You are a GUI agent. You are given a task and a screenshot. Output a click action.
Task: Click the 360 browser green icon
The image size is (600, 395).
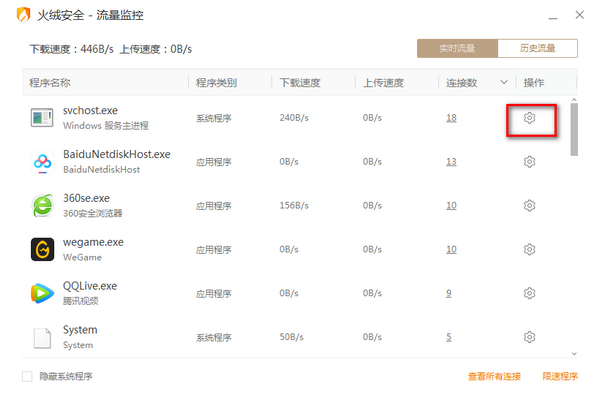(42, 206)
